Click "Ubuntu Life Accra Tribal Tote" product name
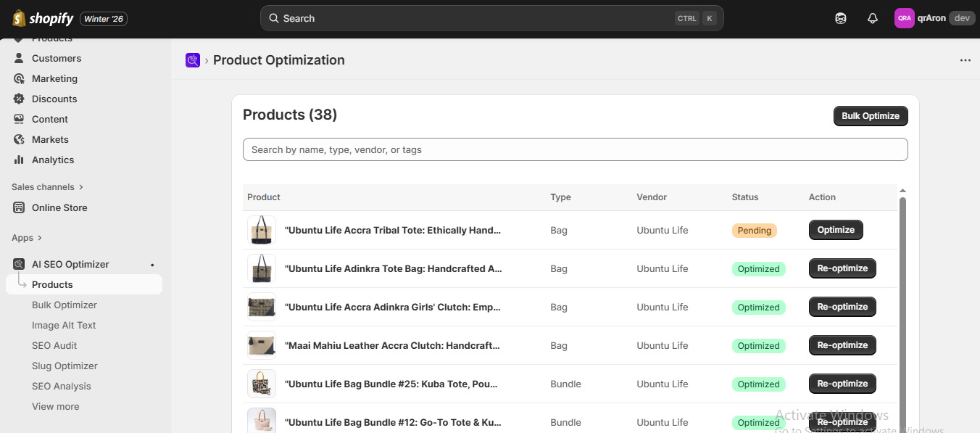Image resolution: width=980 pixels, height=433 pixels. click(393, 230)
